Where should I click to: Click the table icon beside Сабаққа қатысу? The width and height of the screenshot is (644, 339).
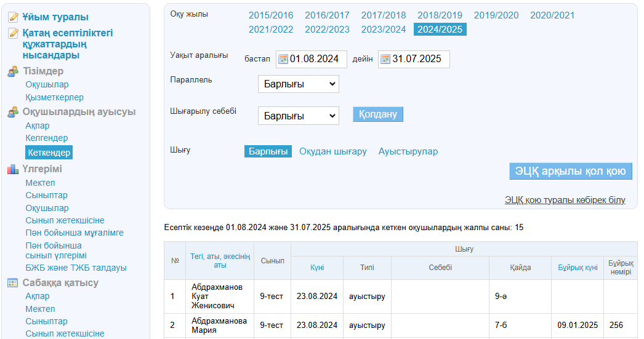(x=13, y=283)
